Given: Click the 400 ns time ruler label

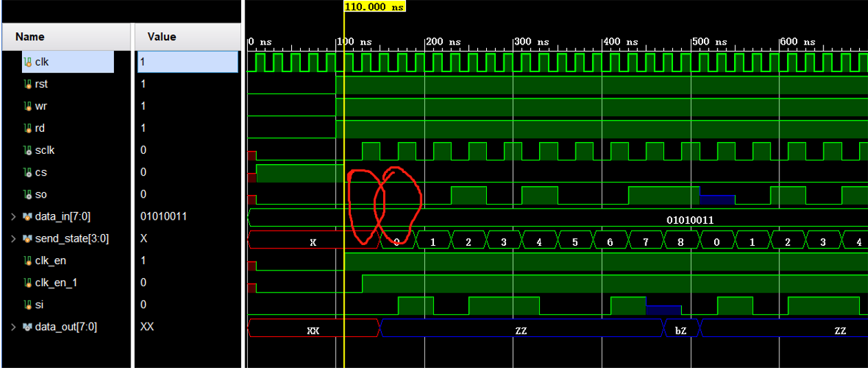Looking at the screenshot, I should tap(621, 42).
